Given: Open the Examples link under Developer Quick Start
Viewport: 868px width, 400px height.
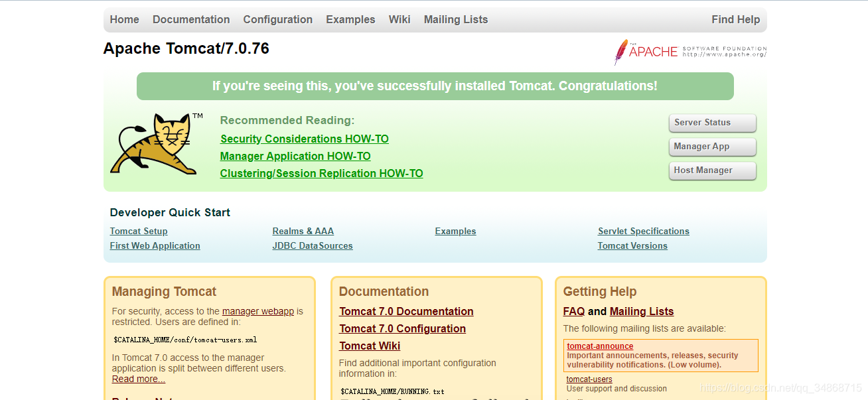Looking at the screenshot, I should 456,231.
